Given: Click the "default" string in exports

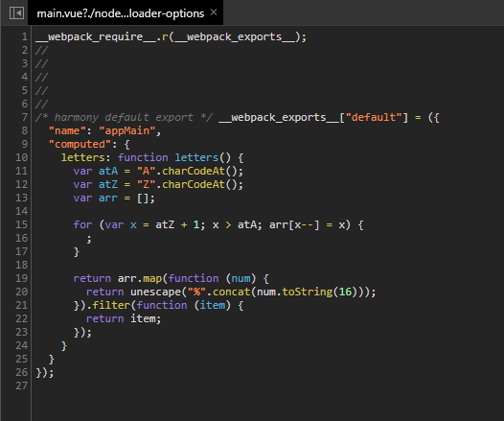Looking at the screenshot, I should (x=374, y=117).
